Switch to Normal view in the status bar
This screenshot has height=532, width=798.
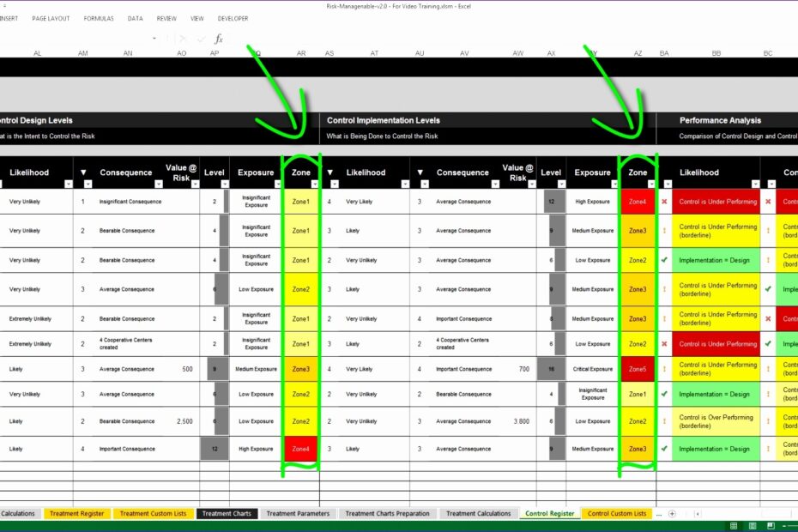point(732,527)
